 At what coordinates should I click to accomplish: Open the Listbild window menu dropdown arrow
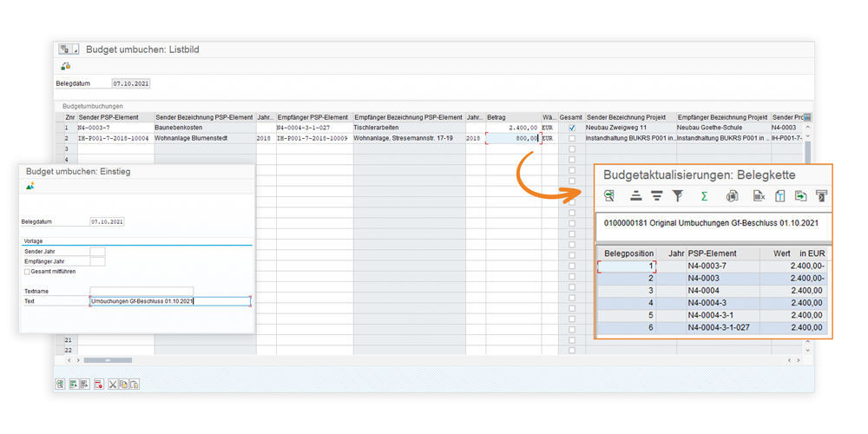coord(76,49)
